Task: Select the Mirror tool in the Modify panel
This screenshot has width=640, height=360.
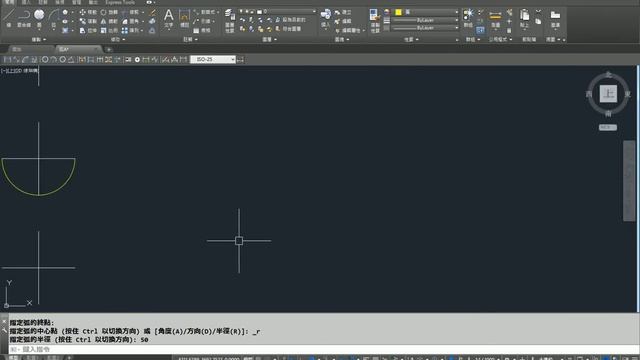Action: [109, 21]
